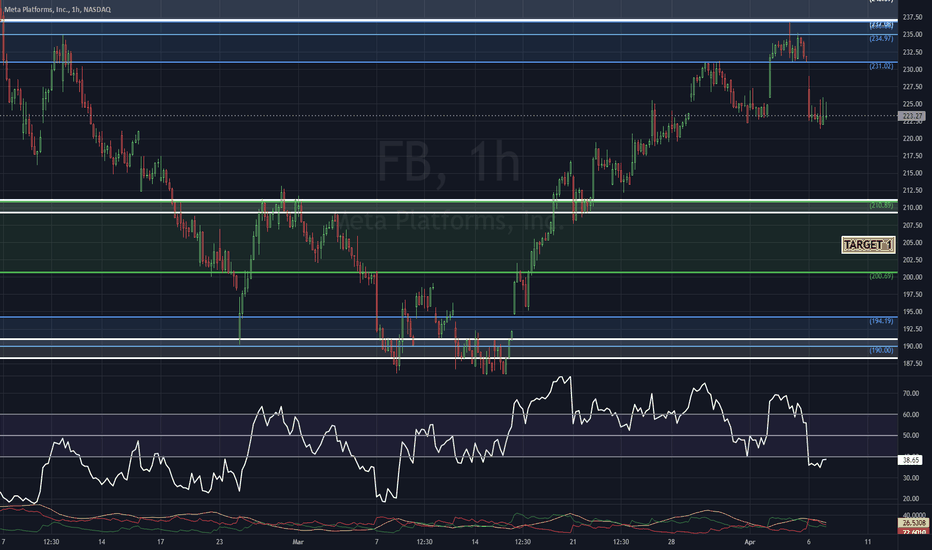The width and height of the screenshot is (932, 550).
Task: Click the RSI value tag 38.65
Action: pos(911,460)
